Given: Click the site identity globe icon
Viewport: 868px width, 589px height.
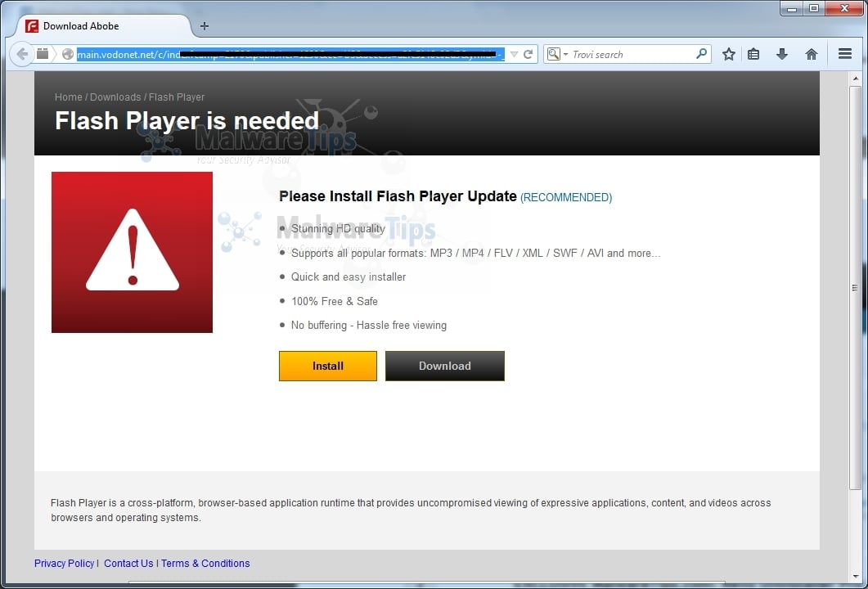Looking at the screenshot, I should tap(68, 54).
